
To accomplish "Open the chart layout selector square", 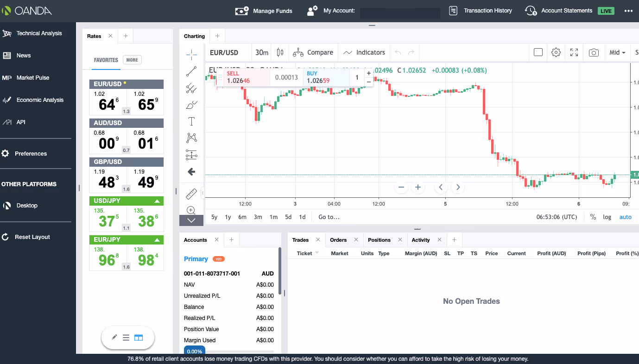I will [x=538, y=52].
